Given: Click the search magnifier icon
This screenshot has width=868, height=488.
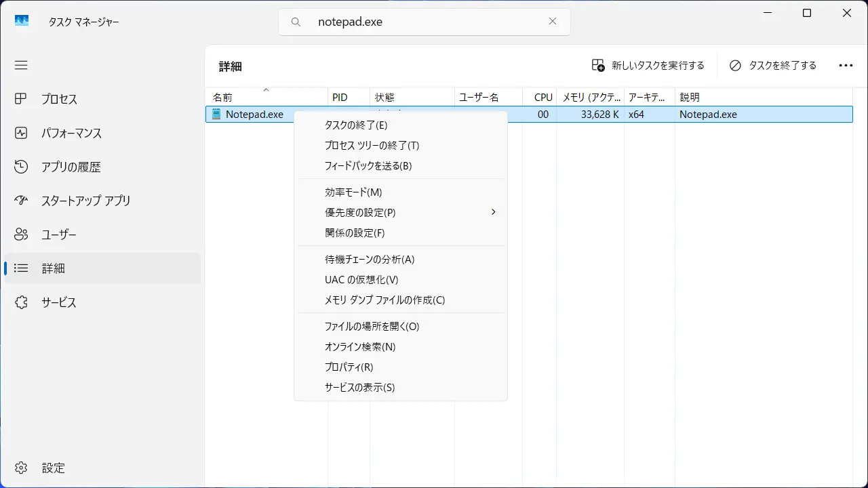Looking at the screenshot, I should [x=296, y=22].
